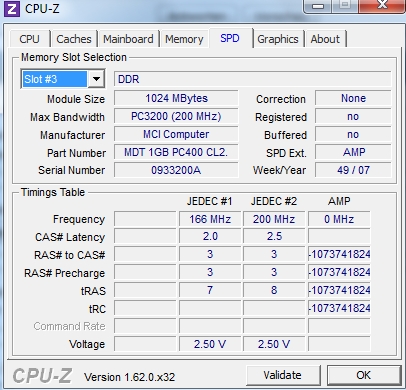Screen dimensions: 406x390
Task: Click the OK button
Action: pos(364,375)
